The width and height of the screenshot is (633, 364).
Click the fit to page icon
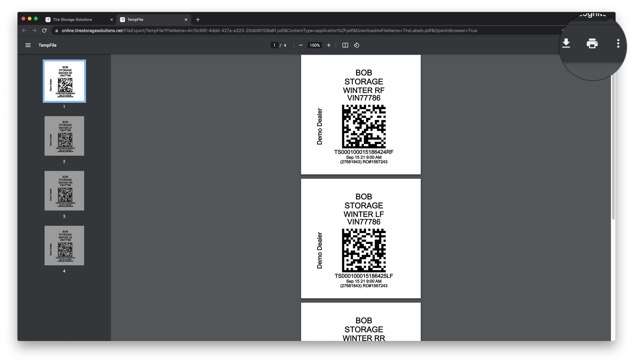click(x=345, y=45)
